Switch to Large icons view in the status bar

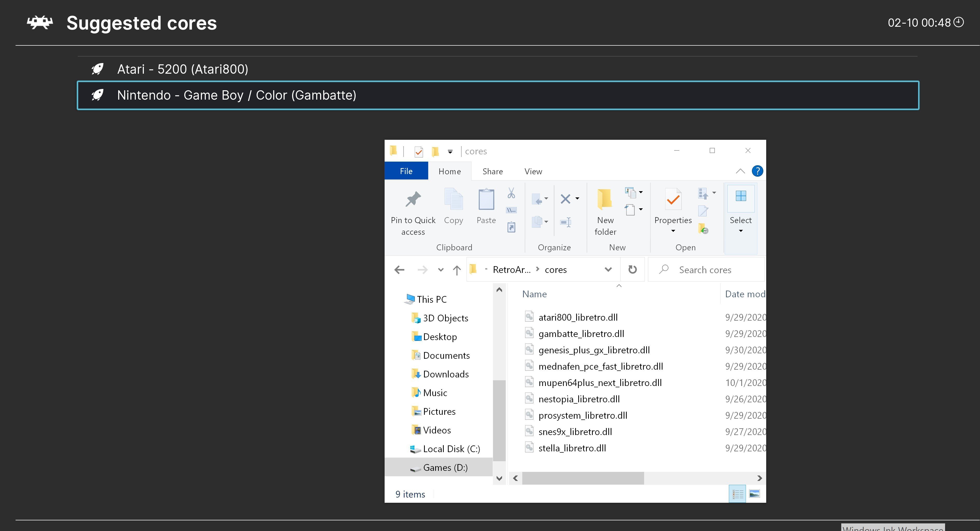[755, 494]
